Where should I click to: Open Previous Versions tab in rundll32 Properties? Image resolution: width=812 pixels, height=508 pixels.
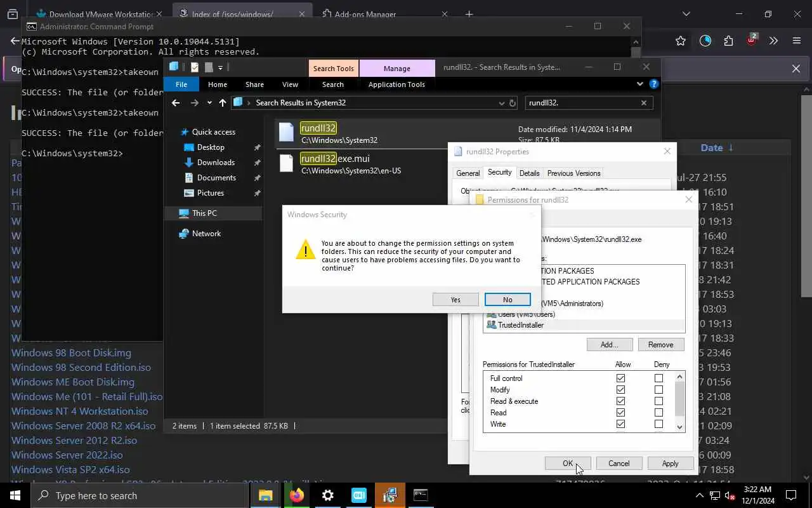coord(573,173)
